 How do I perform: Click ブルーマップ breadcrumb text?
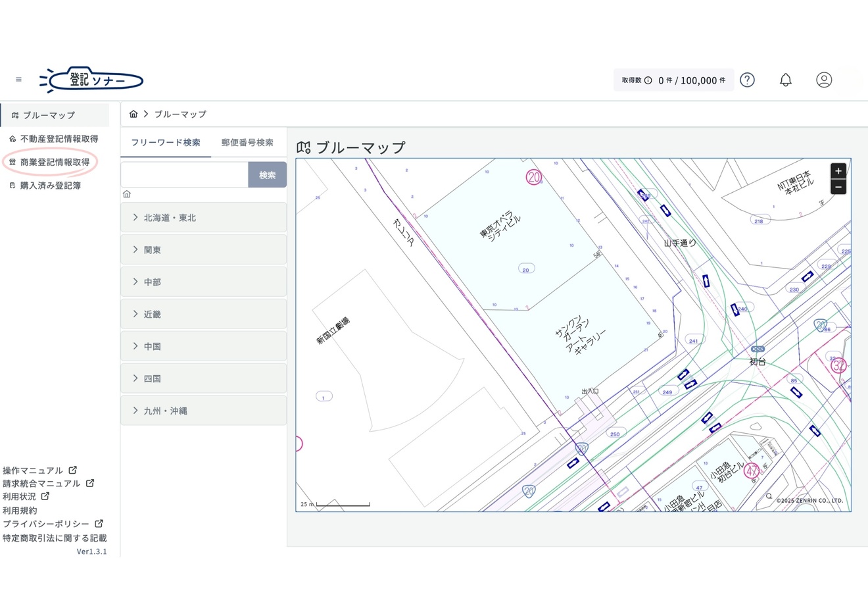coord(180,114)
